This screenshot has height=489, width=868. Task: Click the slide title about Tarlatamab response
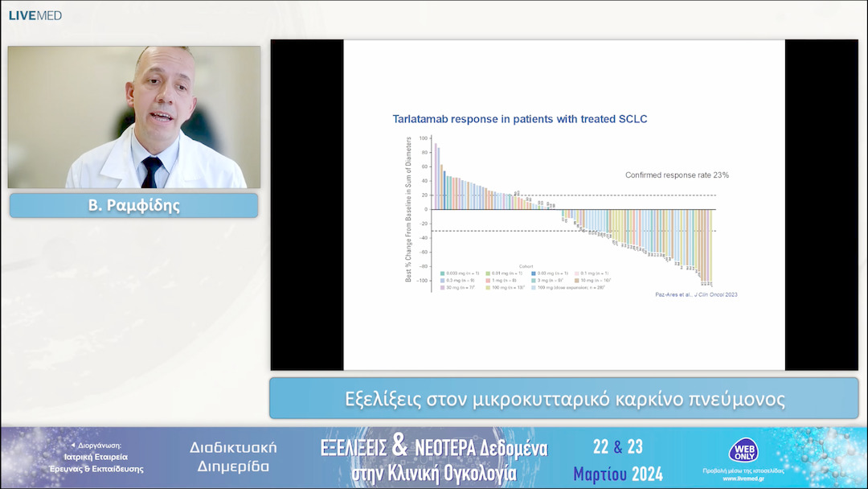click(x=520, y=119)
